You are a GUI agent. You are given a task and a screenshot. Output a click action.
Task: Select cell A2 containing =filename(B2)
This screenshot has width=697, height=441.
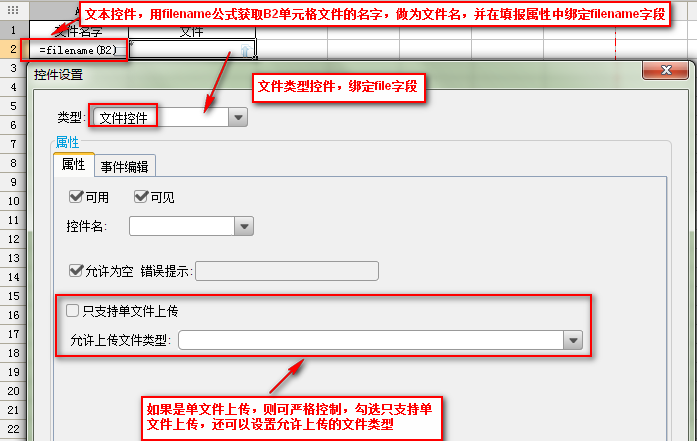(x=79, y=50)
